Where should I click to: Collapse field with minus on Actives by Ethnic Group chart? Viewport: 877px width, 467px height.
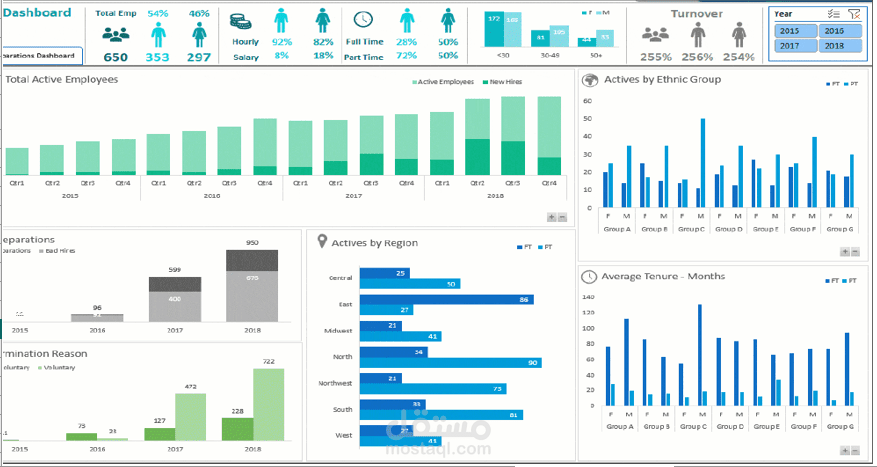pyautogui.click(x=855, y=252)
